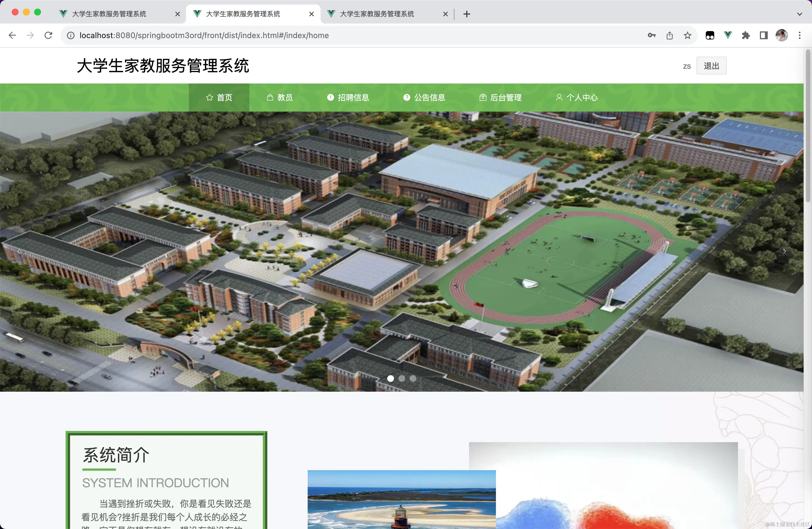Bookmark page with star icon
Viewport: 812px width, 529px height.
[x=688, y=36]
